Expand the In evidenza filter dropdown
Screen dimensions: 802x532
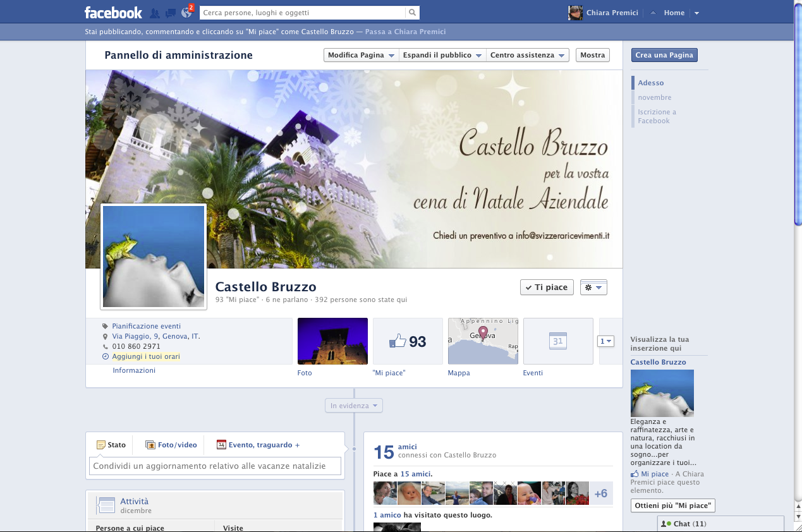tap(354, 406)
